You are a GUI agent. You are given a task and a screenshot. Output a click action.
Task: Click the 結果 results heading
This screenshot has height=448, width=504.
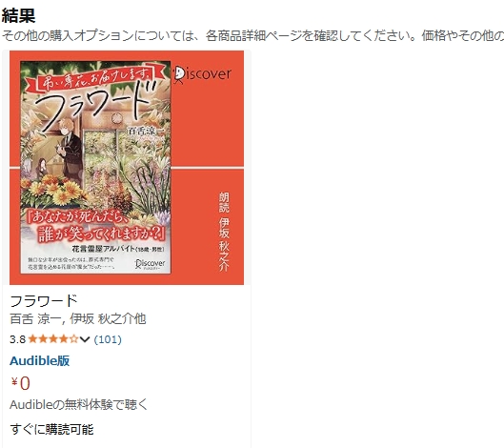pos(18,15)
